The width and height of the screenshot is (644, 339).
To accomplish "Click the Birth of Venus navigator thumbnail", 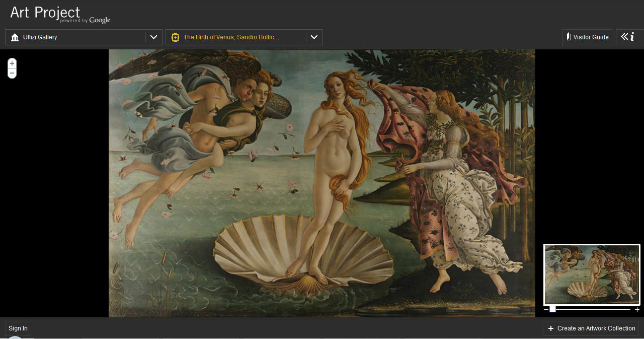I will pos(592,275).
